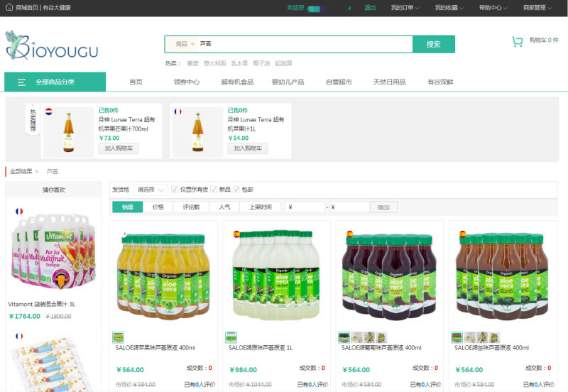The image size is (568, 392).
Task: Toggle 包邮 checkbox
Action: coord(236,189)
